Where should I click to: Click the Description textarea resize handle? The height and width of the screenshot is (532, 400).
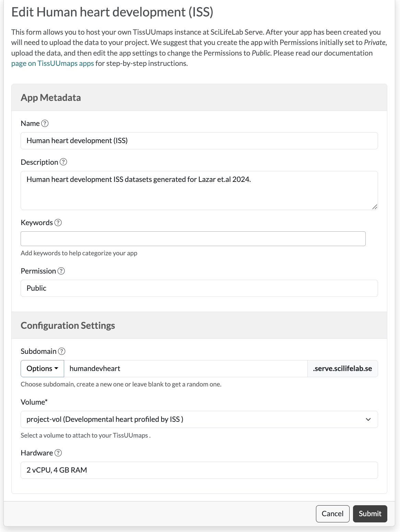375,207
